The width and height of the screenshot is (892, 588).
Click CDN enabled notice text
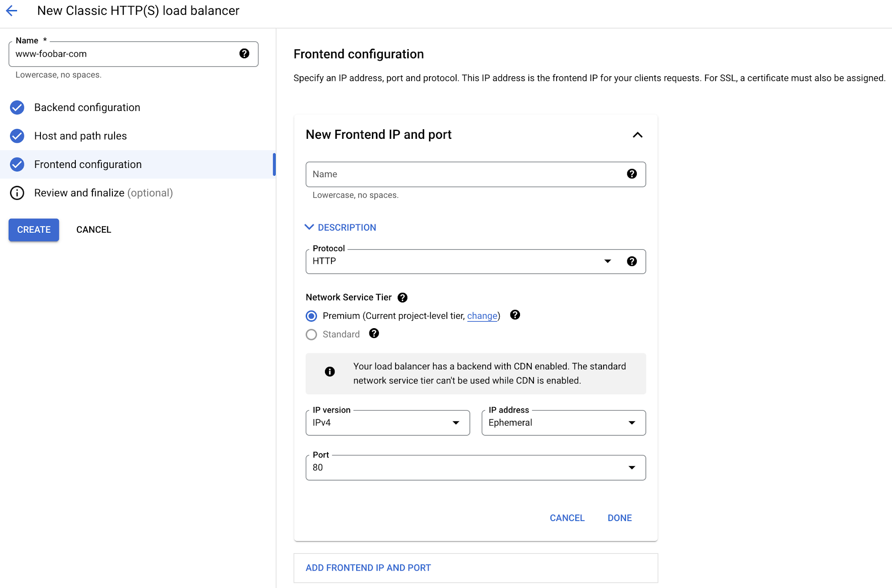490,373
